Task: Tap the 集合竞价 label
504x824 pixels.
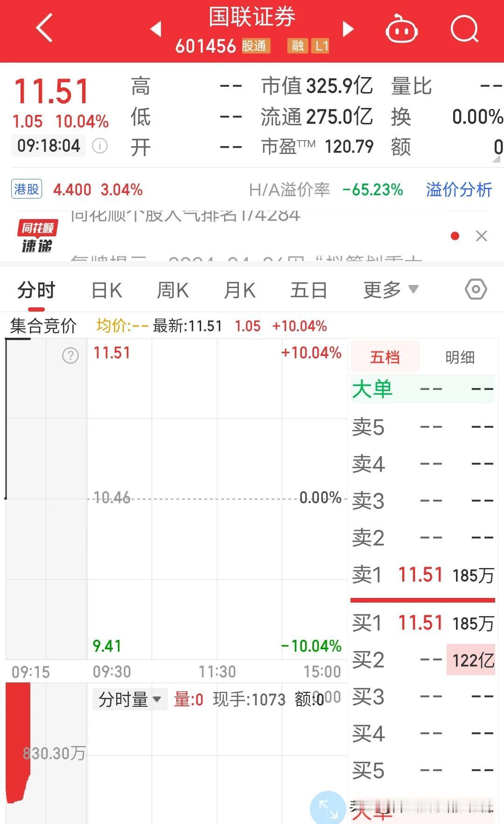Action: point(43,326)
